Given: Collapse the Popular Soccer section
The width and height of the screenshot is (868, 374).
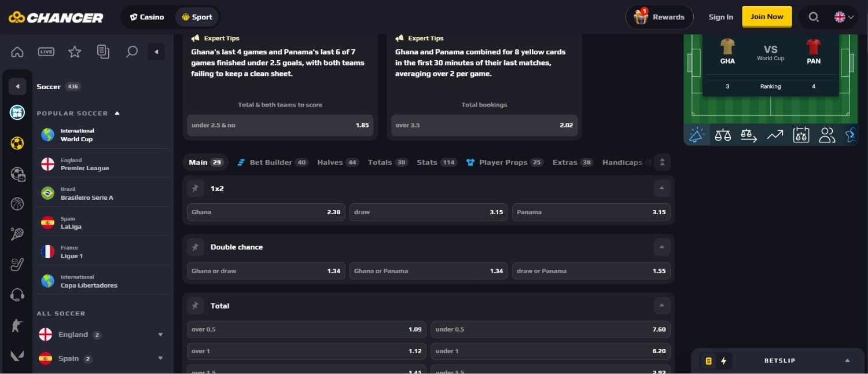Looking at the screenshot, I should click(117, 113).
